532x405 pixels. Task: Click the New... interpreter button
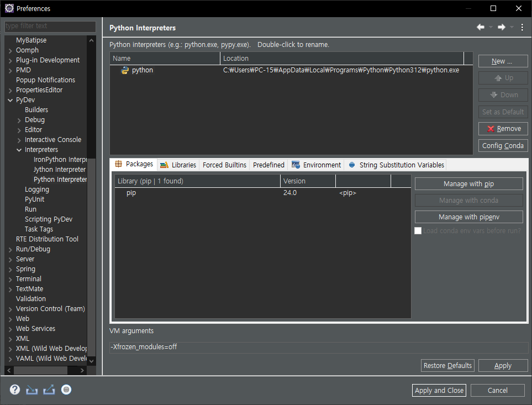(503, 61)
